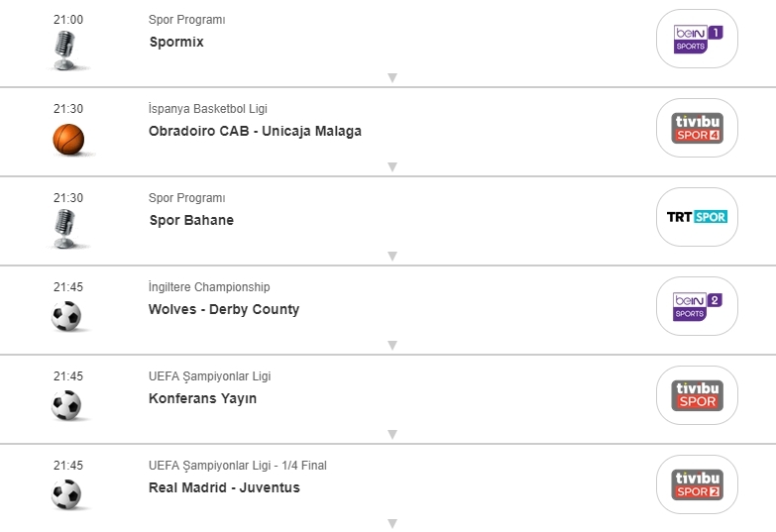Expand the Wolves - Derby County row

392,345
